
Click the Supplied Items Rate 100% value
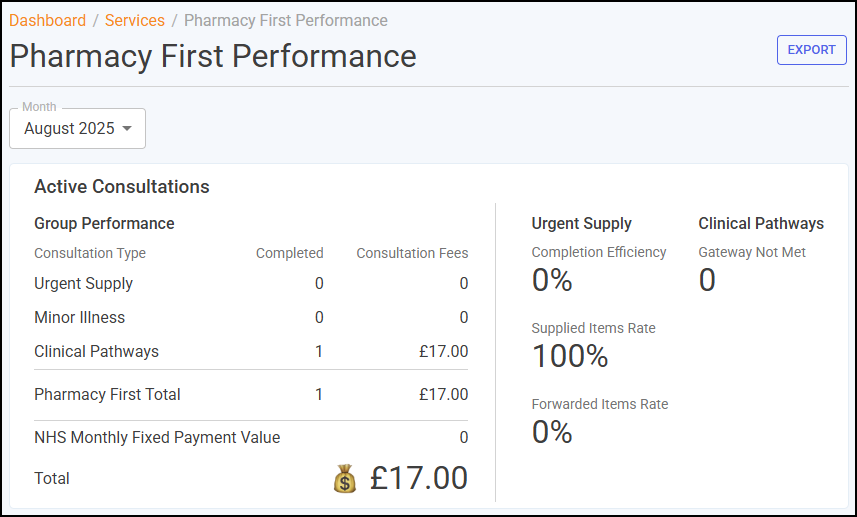coord(570,356)
